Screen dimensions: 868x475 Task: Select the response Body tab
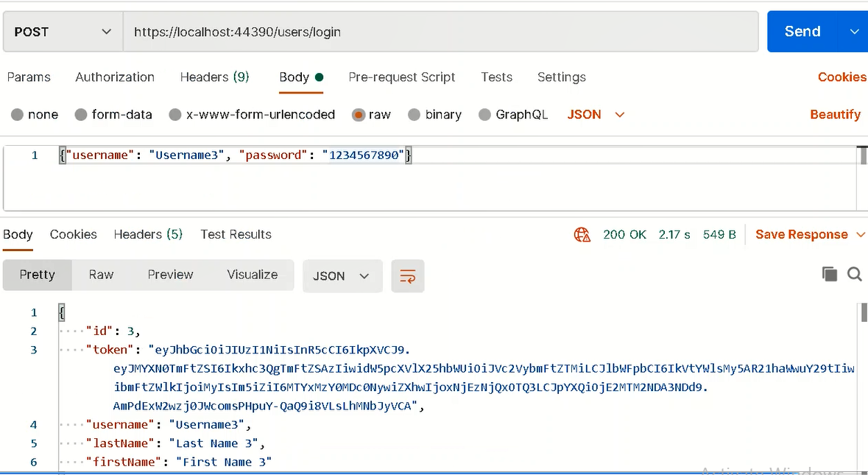18,235
